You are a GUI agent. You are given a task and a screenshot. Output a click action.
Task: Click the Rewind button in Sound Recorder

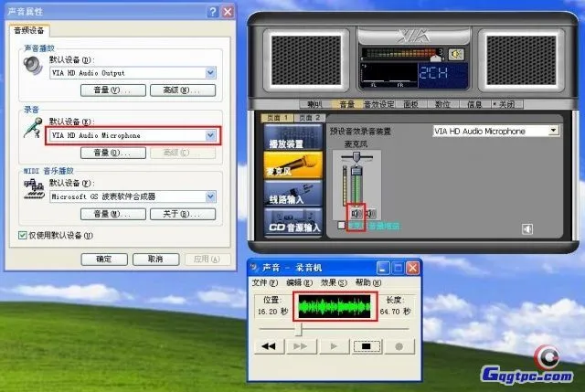269,346
